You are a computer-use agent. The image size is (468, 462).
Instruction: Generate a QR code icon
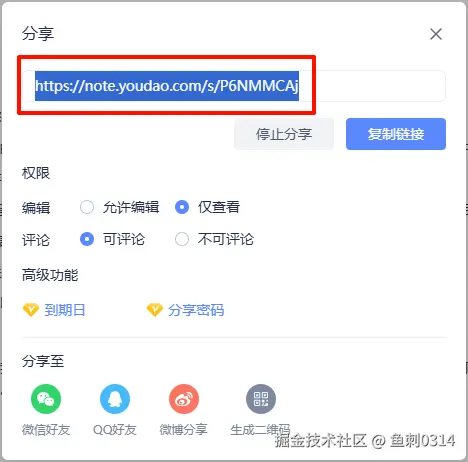pyautogui.click(x=261, y=399)
